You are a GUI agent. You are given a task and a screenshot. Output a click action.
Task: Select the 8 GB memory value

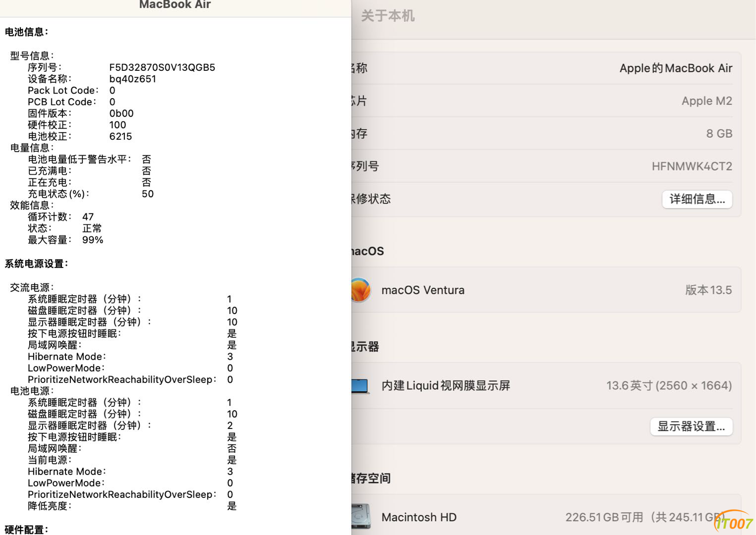click(x=719, y=134)
